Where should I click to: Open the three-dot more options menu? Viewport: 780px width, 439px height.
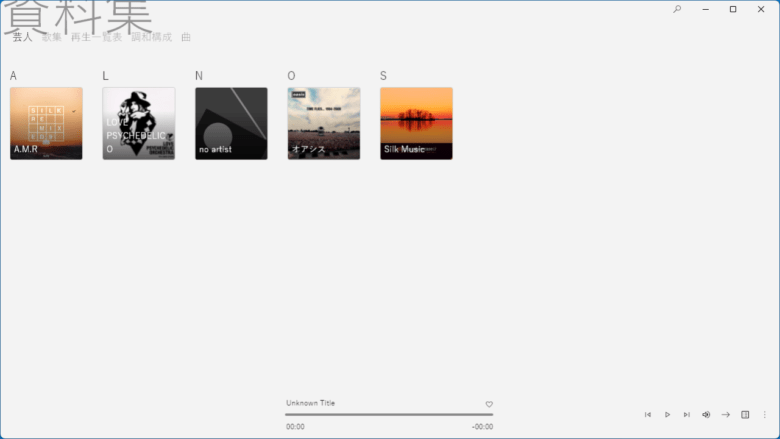click(765, 415)
